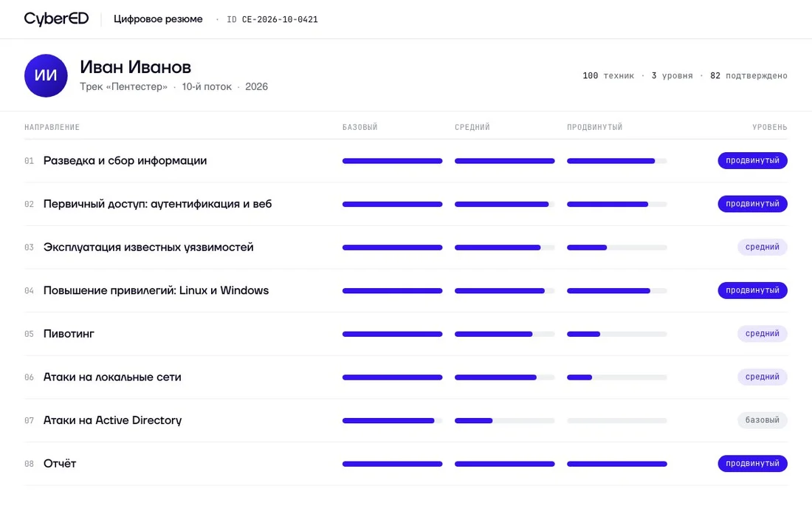
Task: Select the «Цифровое резюме» header title
Action: point(158,19)
